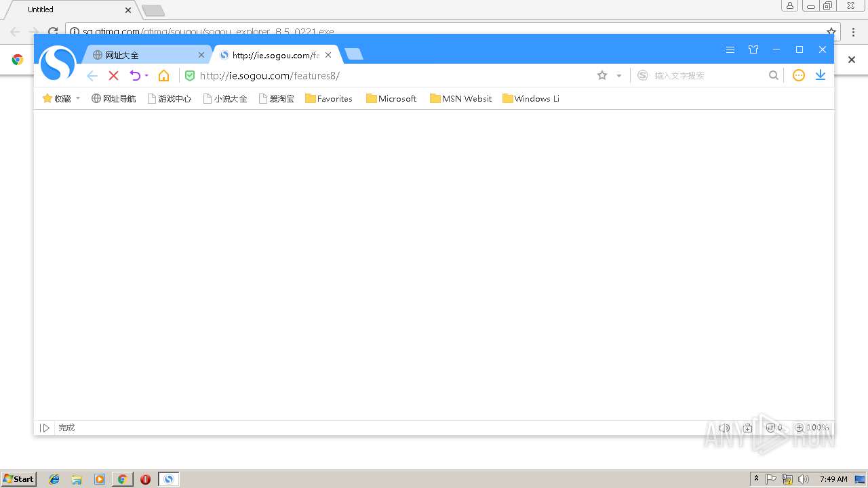
Task: Click the search magnifier icon
Action: 774,76
